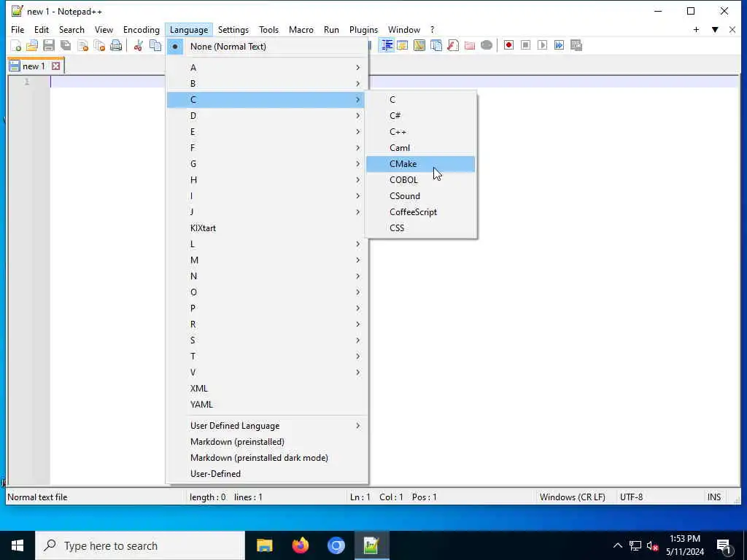Expand the S language submenu
This screenshot has height=560, width=747.
point(267,341)
